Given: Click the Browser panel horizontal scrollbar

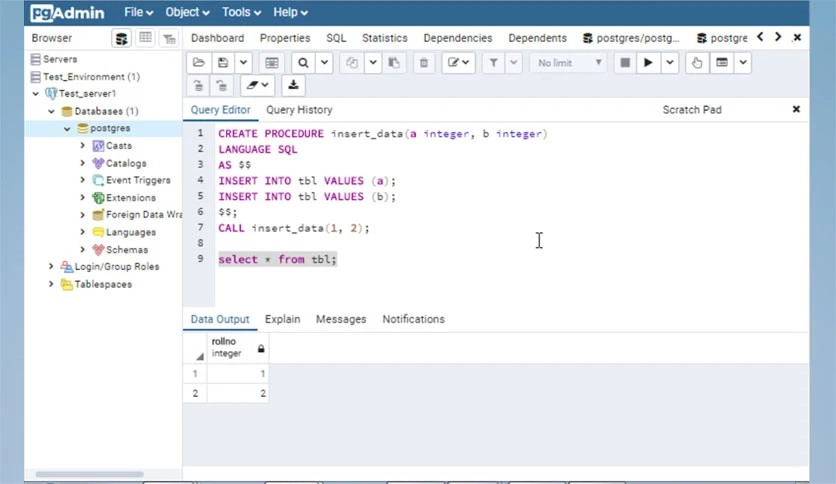Looking at the screenshot, I should point(90,474).
